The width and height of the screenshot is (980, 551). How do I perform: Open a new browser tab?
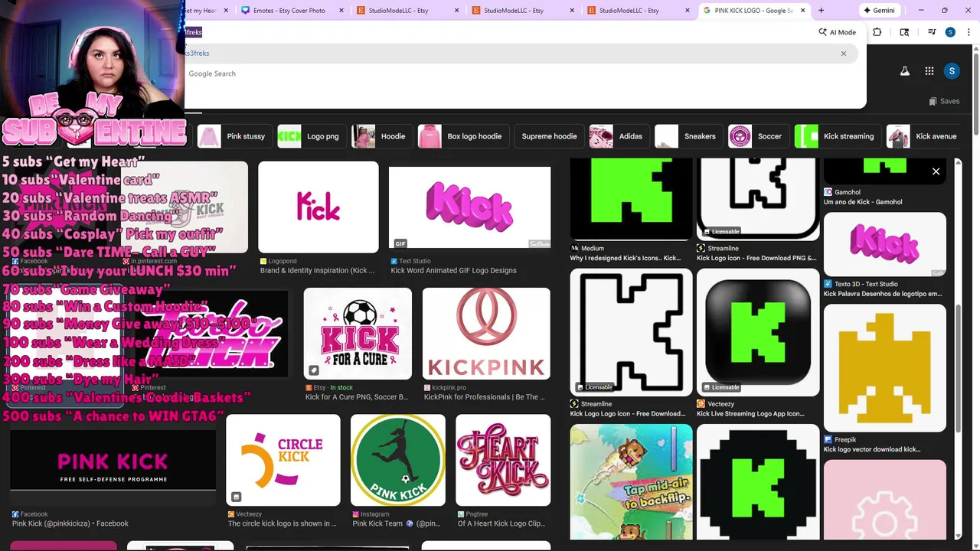821,11
